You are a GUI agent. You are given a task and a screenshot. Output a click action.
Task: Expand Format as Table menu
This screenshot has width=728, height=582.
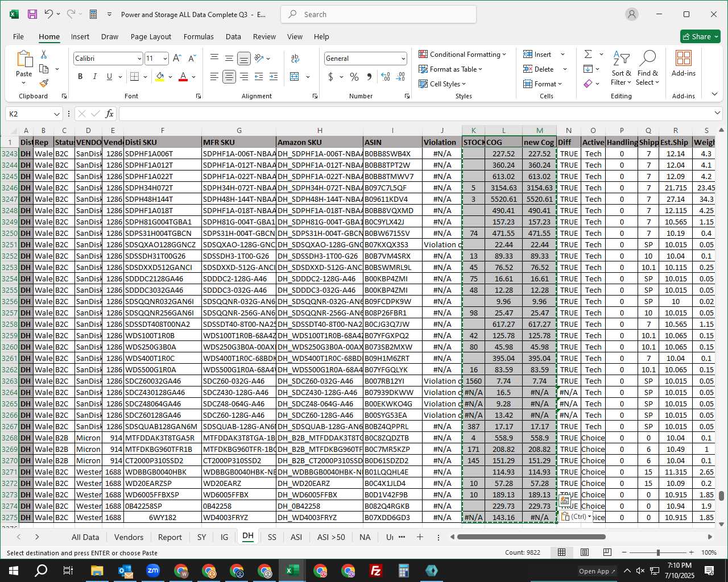(450, 69)
